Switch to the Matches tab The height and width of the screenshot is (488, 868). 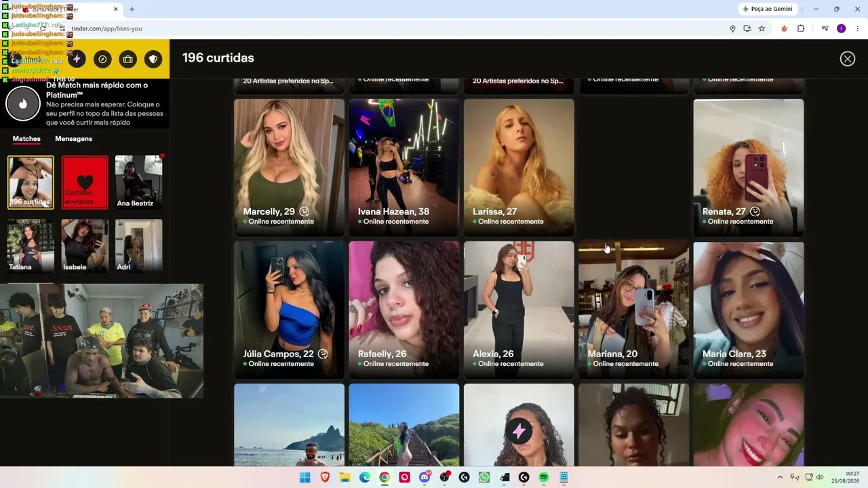(x=26, y=139)
